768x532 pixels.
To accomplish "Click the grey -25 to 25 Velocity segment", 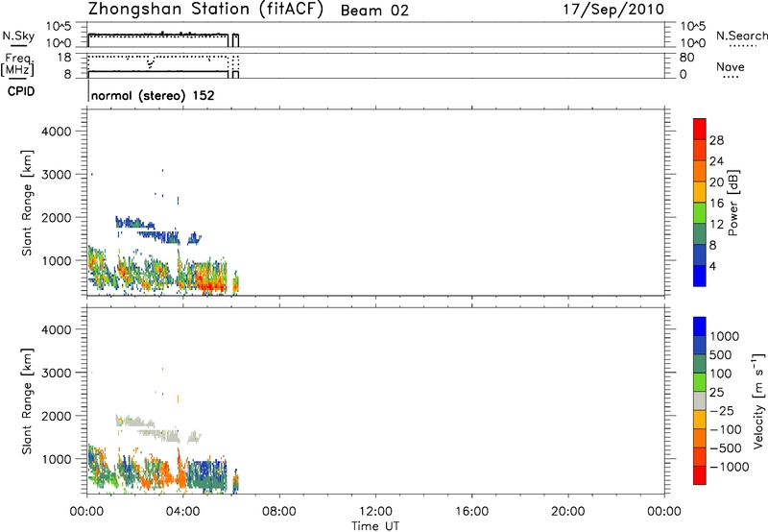I will tap(700, 400).
